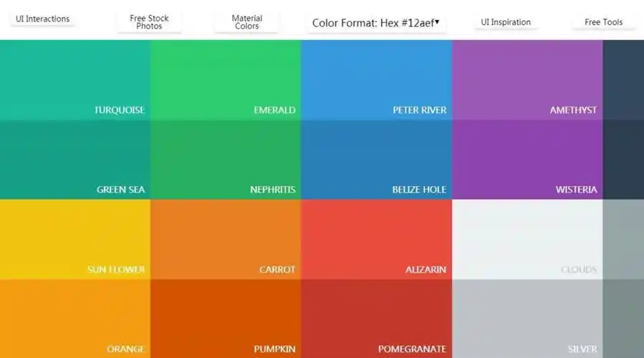Copy the Emerald color swatch
This screenshot has height=358, width=644.
click(x=226, y=79)
